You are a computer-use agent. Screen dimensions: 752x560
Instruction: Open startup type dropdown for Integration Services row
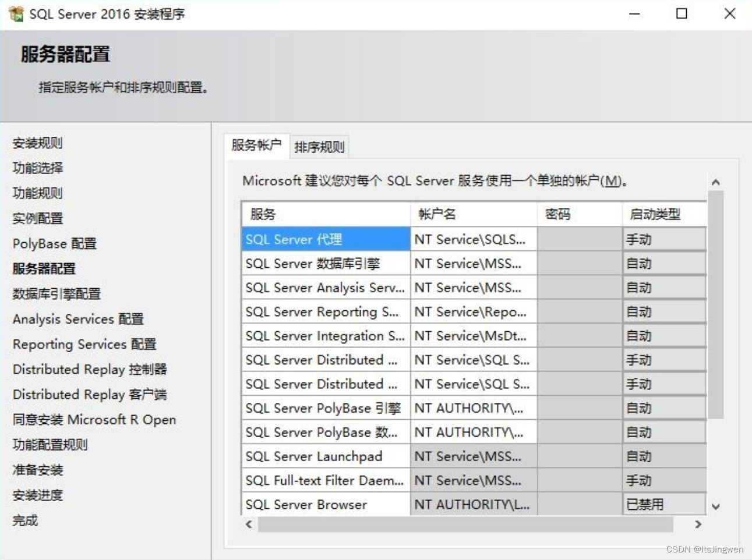[664, 336]
